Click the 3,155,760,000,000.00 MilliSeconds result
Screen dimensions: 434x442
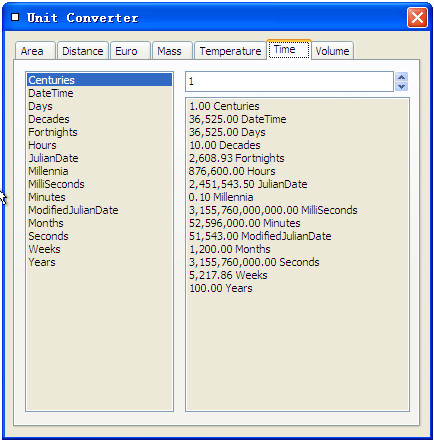click(x=273, y=210)
